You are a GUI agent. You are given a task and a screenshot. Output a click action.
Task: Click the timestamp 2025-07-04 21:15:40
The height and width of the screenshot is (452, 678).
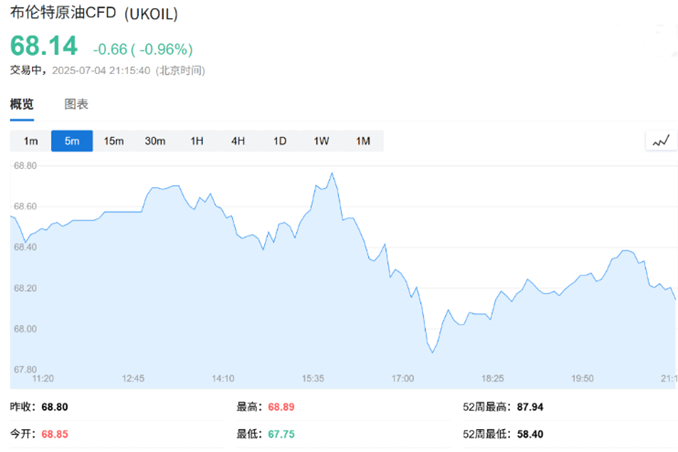tap(101, 71)
